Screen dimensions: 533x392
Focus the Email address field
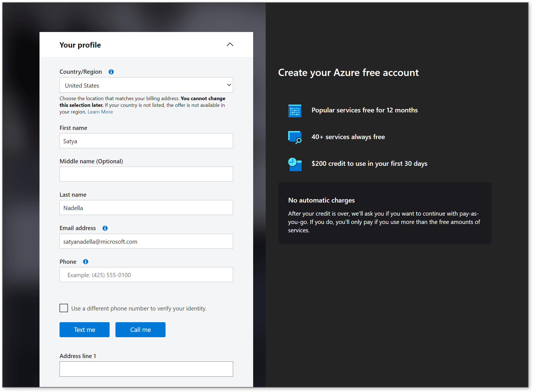pos(146,241)
